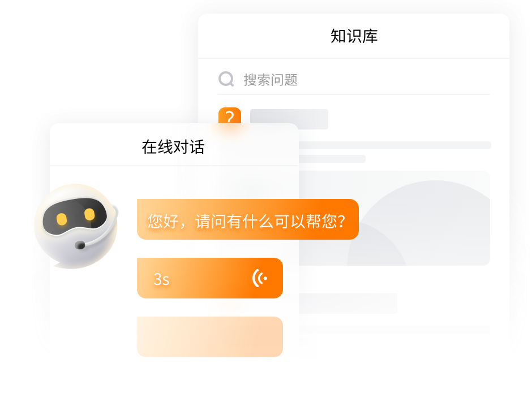Click the search magnifier icon
The height and width of the screenshot is (407, 532).
(226, 79)
